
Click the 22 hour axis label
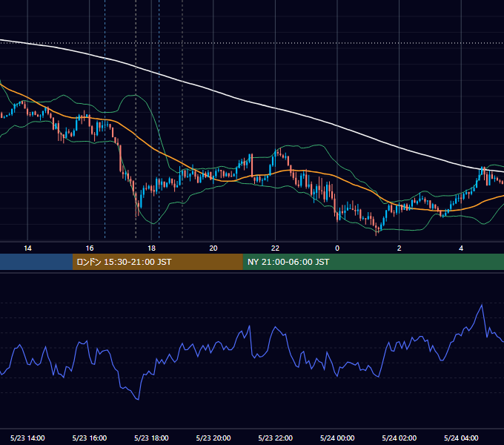(x=275, y=248)
